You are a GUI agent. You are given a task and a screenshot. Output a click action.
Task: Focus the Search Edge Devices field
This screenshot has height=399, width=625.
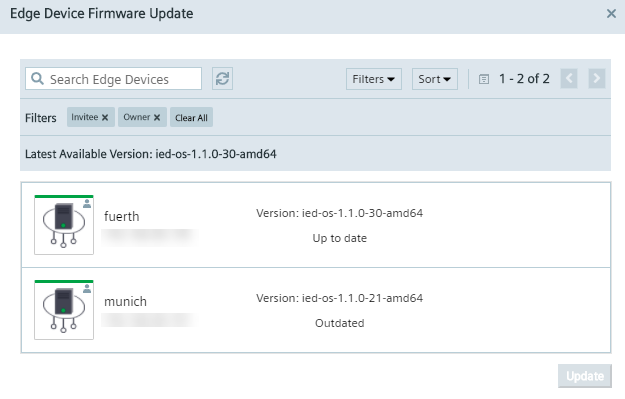(x=114, y=79)
